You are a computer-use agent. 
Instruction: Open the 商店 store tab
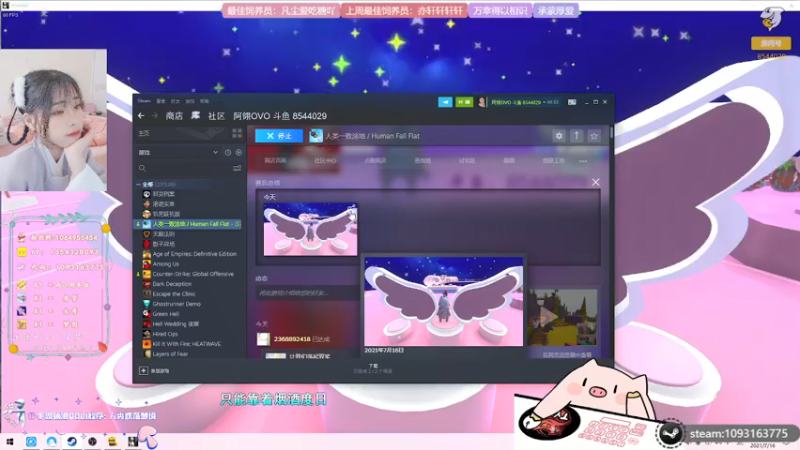click(174, 116)
